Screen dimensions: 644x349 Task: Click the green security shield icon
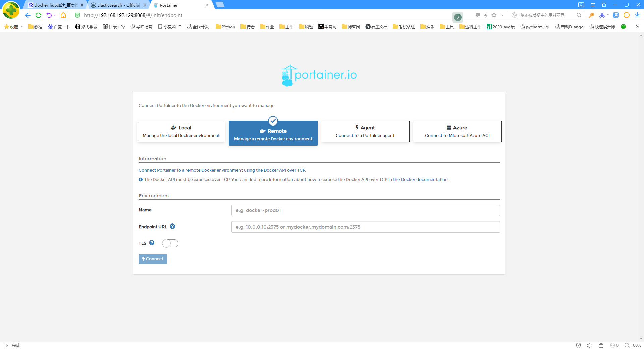[x=77, y=15]
